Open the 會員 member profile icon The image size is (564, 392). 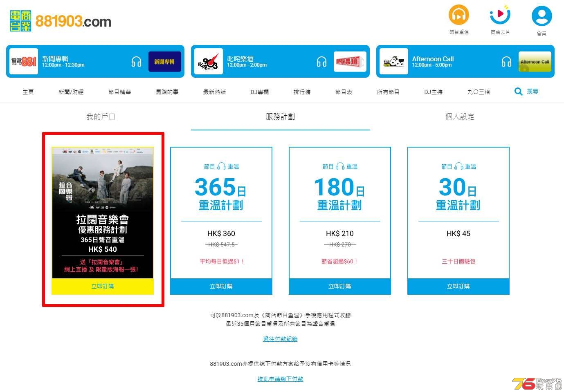[542, 16]
